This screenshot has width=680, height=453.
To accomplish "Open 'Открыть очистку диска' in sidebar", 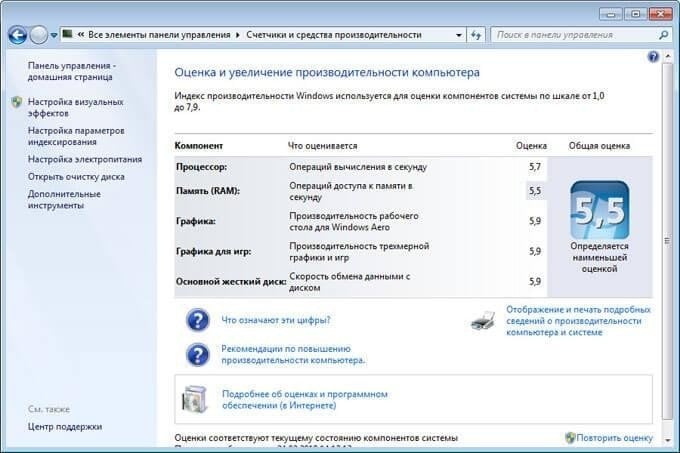I will (x=76, y=177).
